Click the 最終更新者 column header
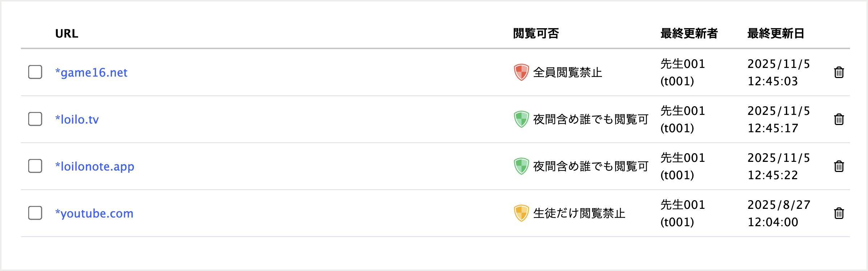The width and height of the screenshot is (868, 271). click(x=689, y=34)
